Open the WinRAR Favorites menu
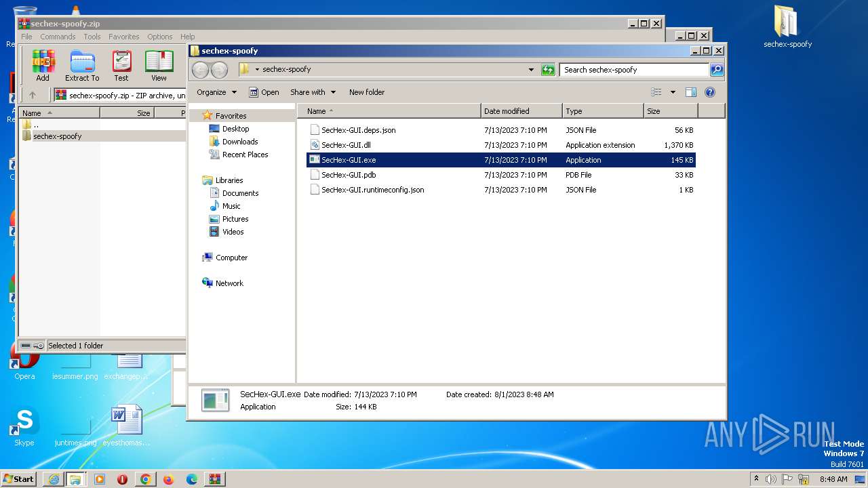868x488 pixels. pyautogui.click(x=124, y=37)
